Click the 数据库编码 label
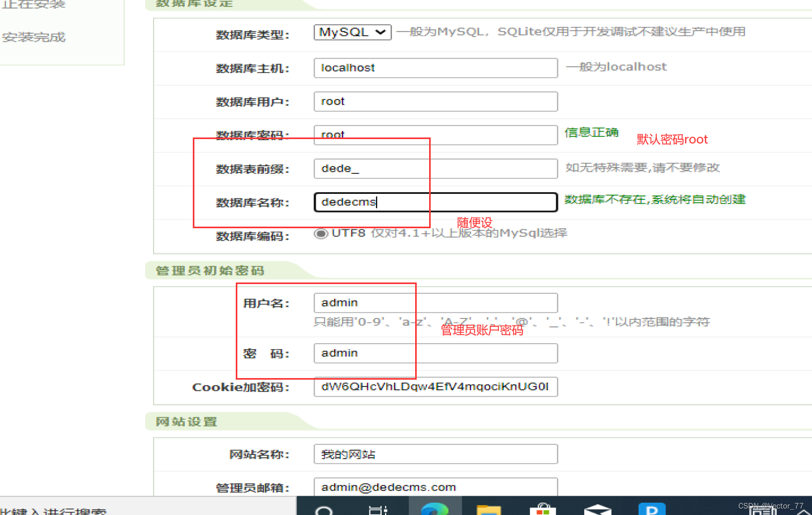This screenshot has width=812, height=515. point(252,236)
